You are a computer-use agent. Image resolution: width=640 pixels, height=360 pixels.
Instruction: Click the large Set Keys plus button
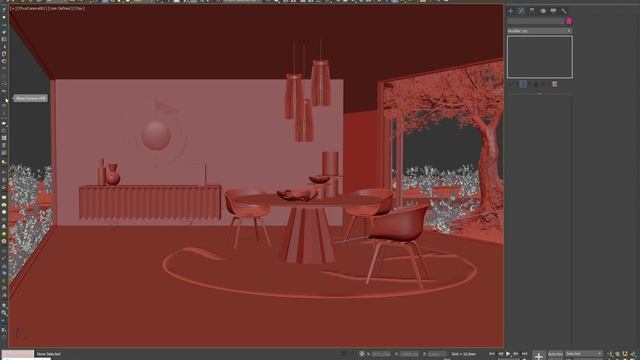(539, 356)
